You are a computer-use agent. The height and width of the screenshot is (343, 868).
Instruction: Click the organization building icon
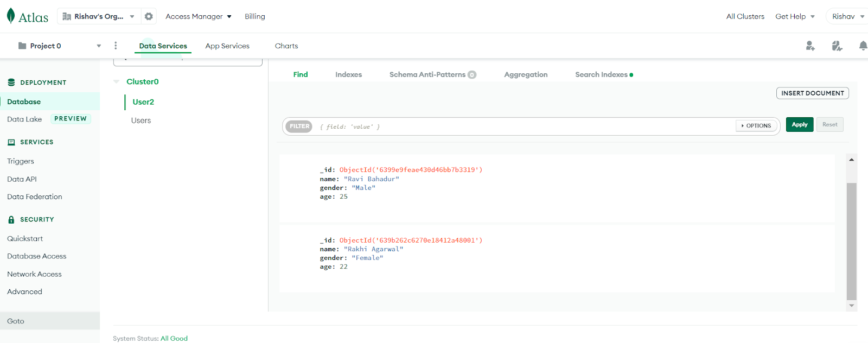pyautogui.click(x=67, y=16)
